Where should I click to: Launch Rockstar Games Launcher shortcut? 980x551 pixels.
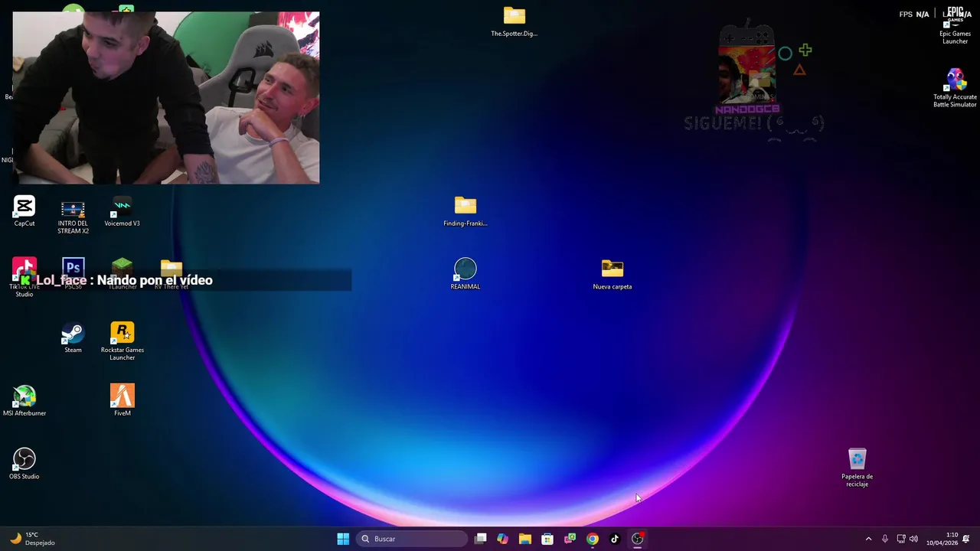point(122,341)
